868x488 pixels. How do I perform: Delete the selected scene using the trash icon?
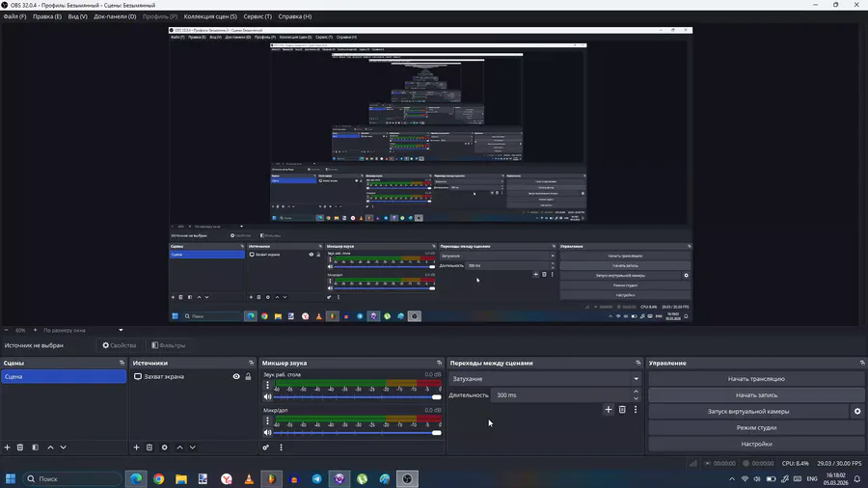pyautogui.click(x=20, y=447)
